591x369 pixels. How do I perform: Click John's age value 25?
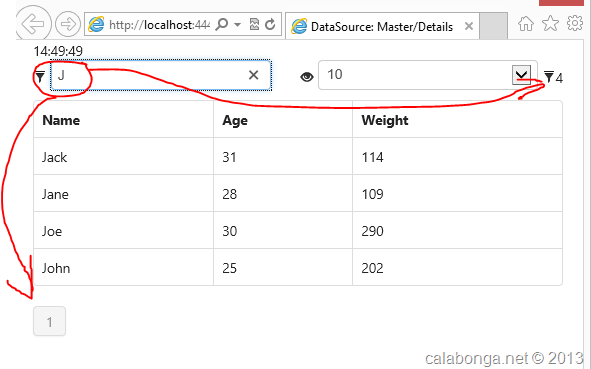coord(229,268)
